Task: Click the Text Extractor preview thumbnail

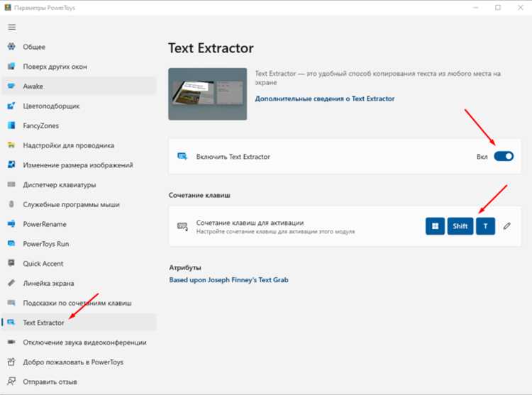Action: (208, 94)
